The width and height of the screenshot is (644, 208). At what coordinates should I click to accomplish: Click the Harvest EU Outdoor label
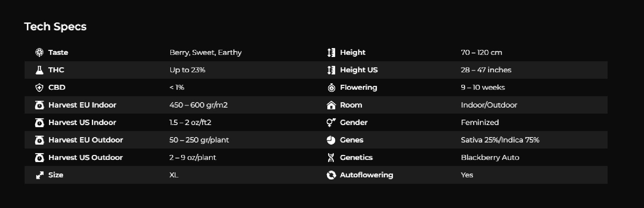pos(86,140)
